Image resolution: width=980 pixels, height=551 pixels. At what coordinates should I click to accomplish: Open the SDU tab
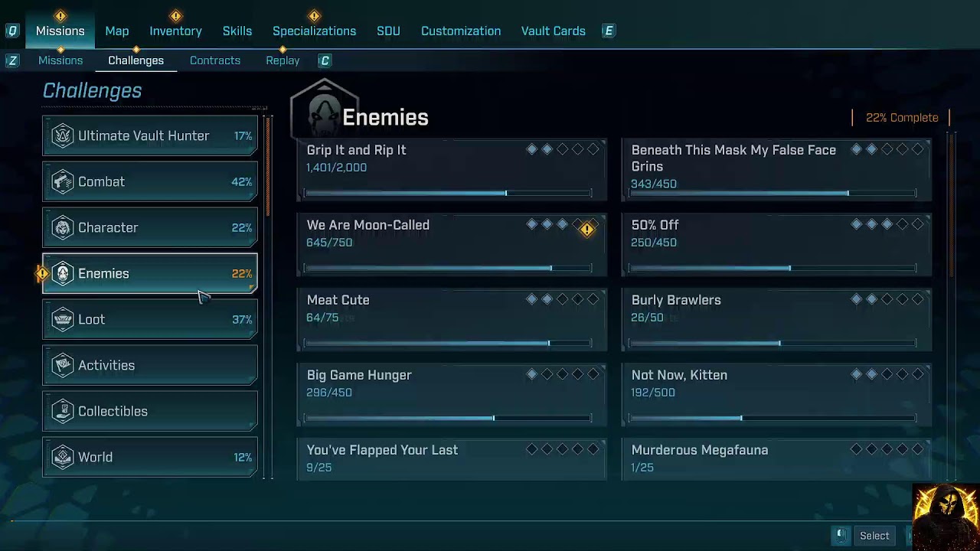point(388,31)
